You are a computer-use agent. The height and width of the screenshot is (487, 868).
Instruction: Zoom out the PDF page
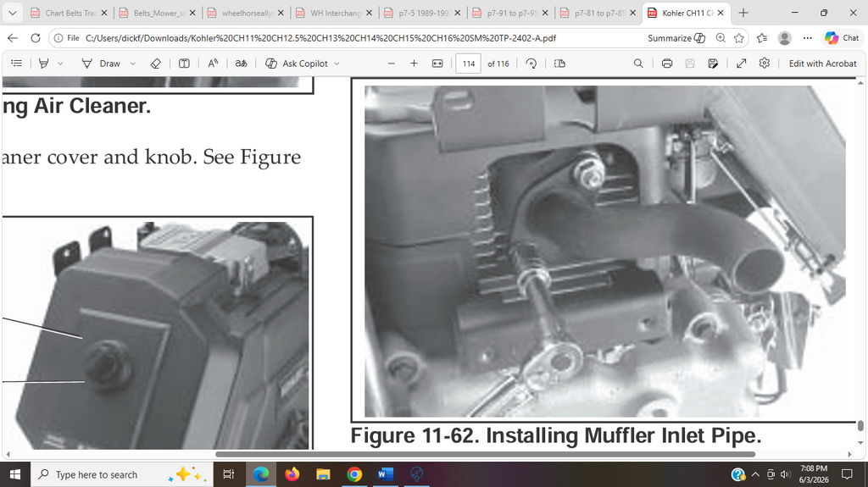click(x=392, y=64)
